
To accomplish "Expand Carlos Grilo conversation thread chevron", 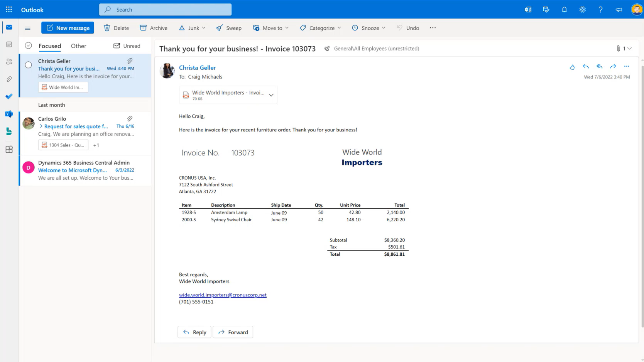I will [x=41, y=126].
